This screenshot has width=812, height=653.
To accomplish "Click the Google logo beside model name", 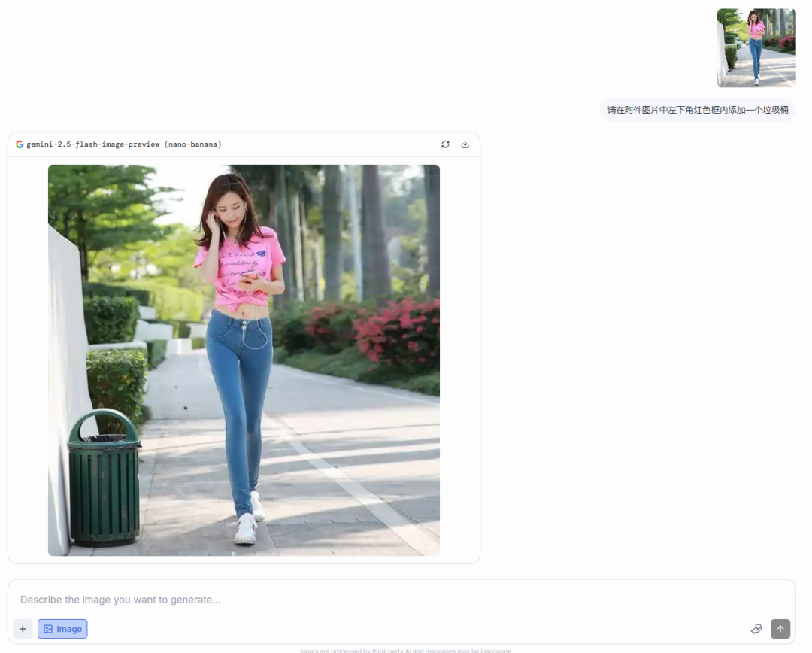I will click(20, 144).
